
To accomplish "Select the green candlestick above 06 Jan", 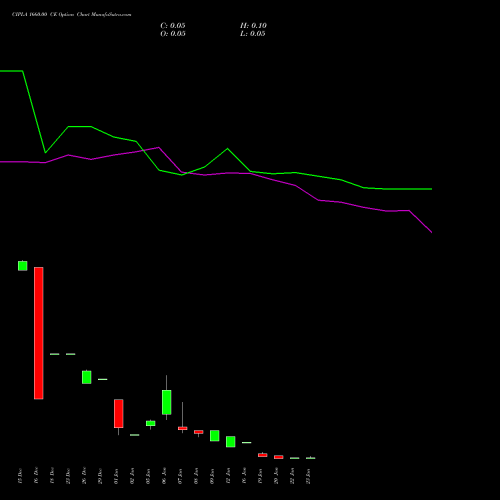I will (167, 402).
